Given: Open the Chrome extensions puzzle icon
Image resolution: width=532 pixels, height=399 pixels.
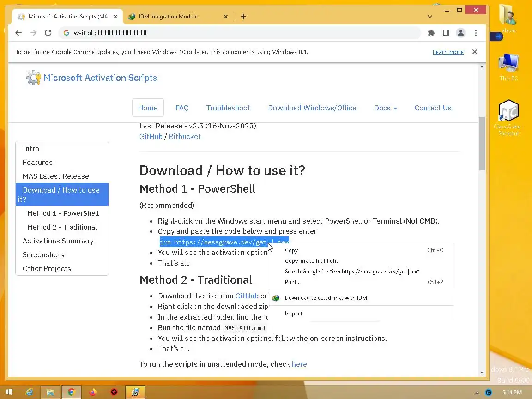Looking at the screenshot, I should pos(431,33).
